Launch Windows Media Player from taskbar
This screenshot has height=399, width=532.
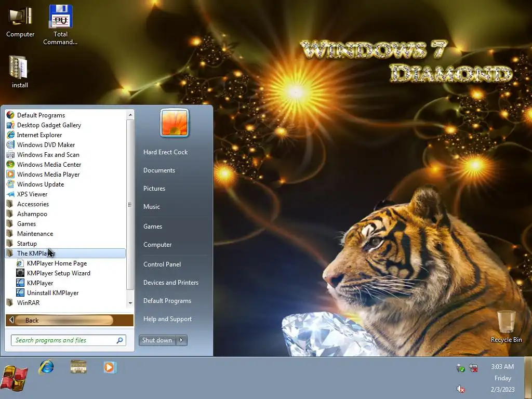110,367
